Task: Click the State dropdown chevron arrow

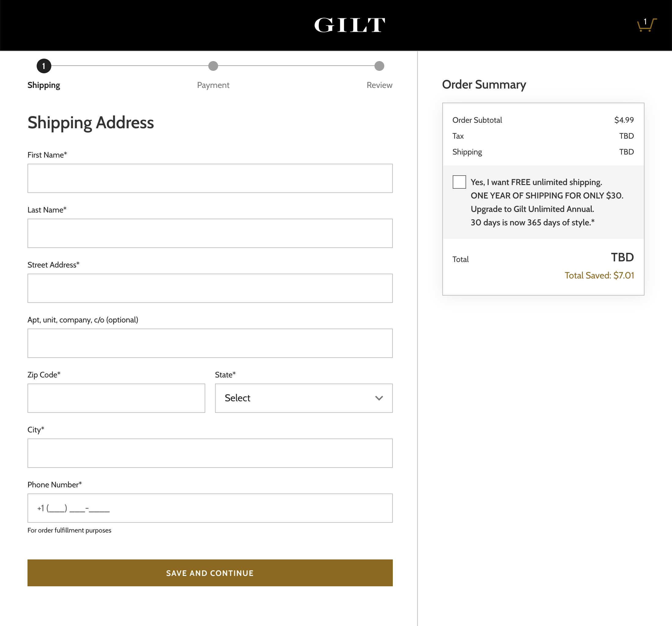Action: click(379, 398)
